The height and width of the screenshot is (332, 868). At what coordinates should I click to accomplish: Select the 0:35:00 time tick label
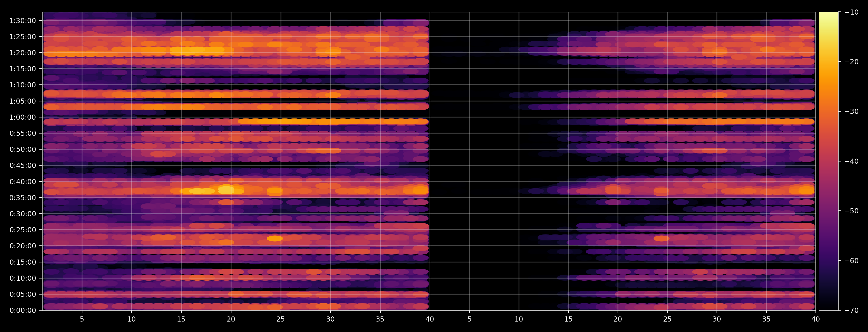pos(23,197)
